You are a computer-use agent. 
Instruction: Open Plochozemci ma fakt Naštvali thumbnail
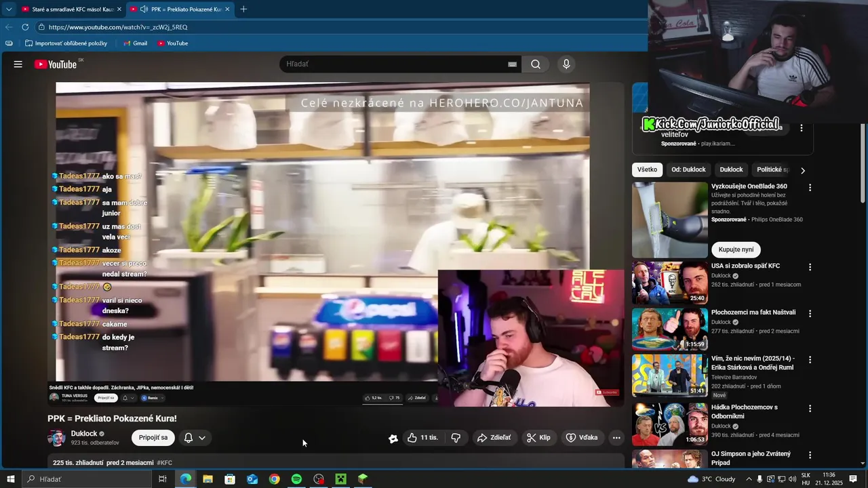pyautogui.click(x=670, y=329)
